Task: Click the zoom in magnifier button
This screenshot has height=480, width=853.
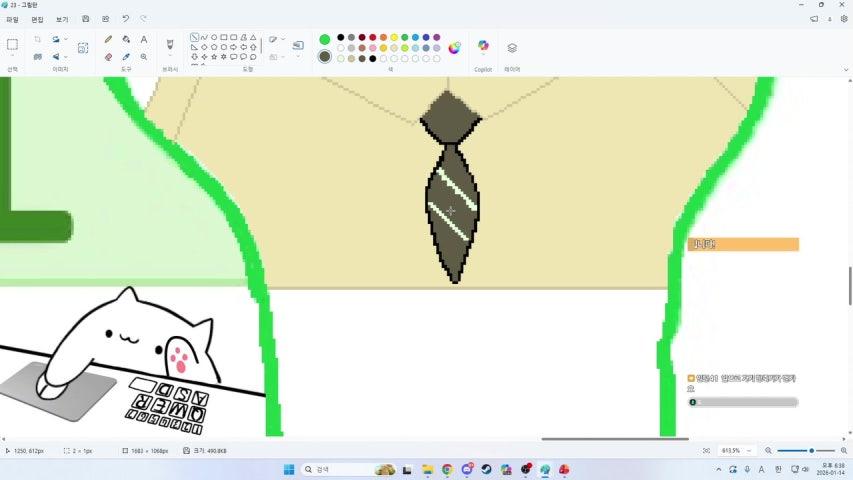Action: tap(844, 451)
